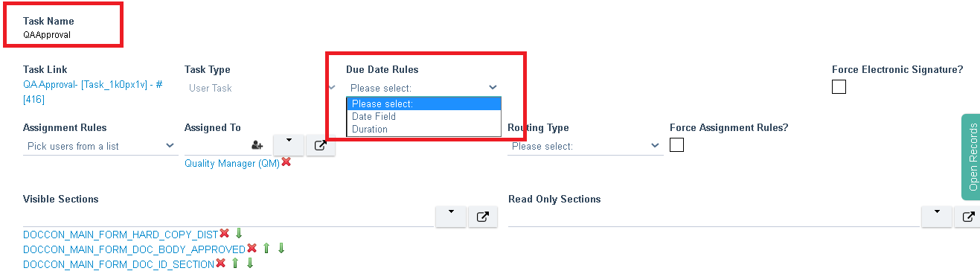The image size is (980, 271).
Task: Click the add-user icon in Assigned To
Action: [x=257, y=146]
